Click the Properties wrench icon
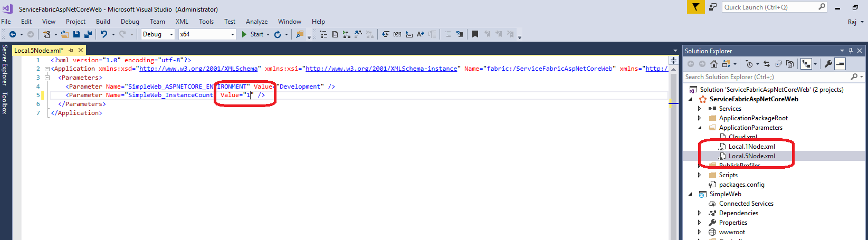 [x=828, y=64]
